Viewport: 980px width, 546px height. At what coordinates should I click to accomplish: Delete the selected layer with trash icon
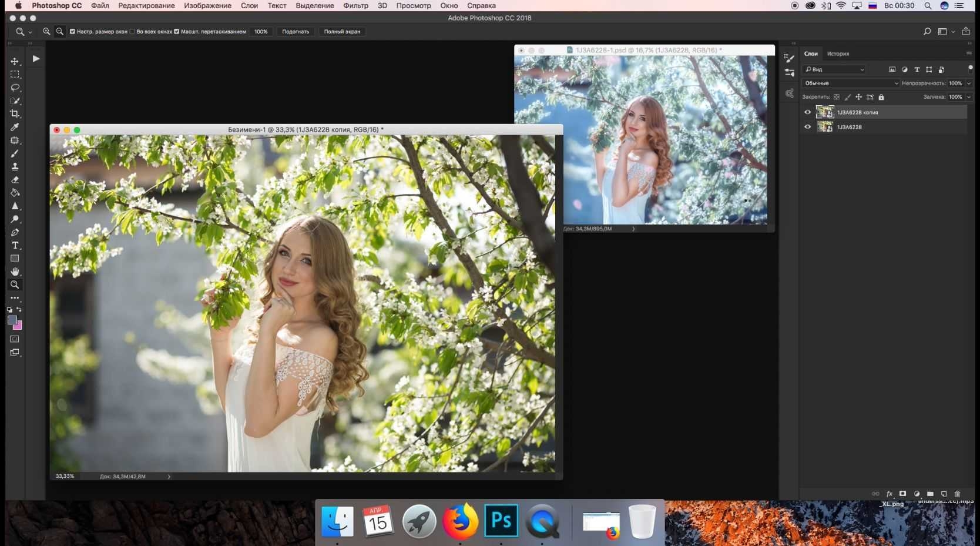coord(957,494)
